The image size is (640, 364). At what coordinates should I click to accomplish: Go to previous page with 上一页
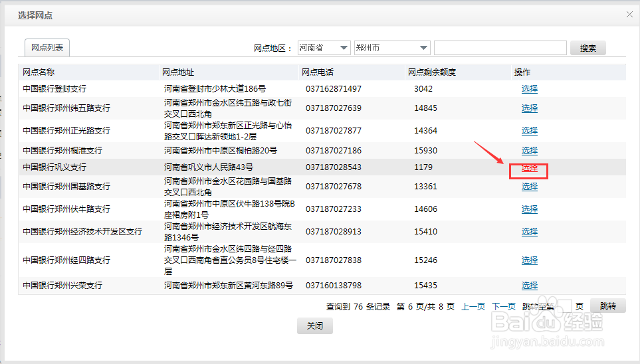473,306
